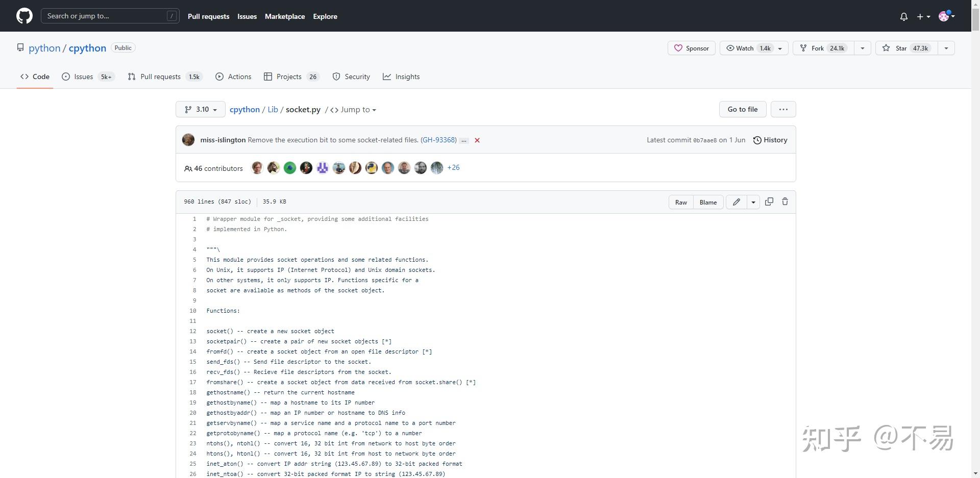The width and height of the screenshot is (980, 478).
Task: Click the pencil edit file icon
Action: tap(737, 202)
